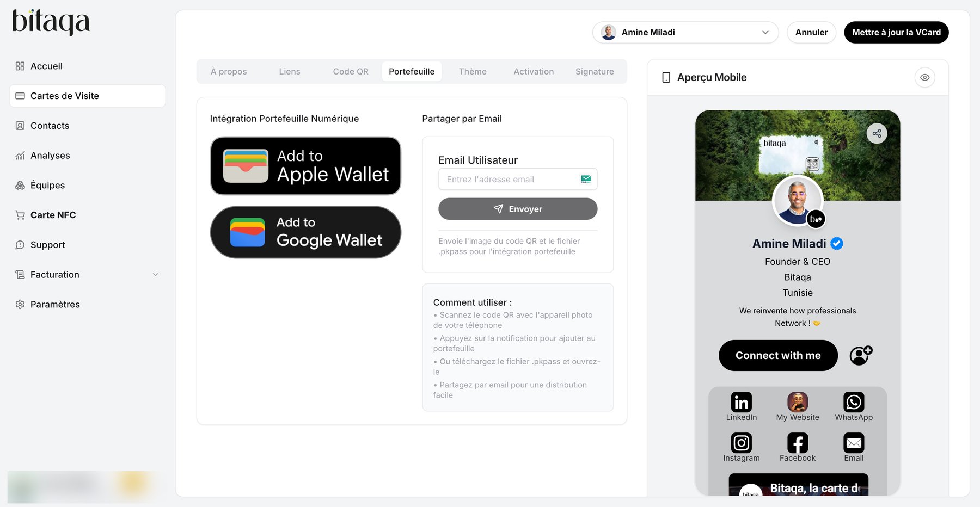Click the green mail icon in email field
This screenshot has height=507, width=980.
[586, 179]
